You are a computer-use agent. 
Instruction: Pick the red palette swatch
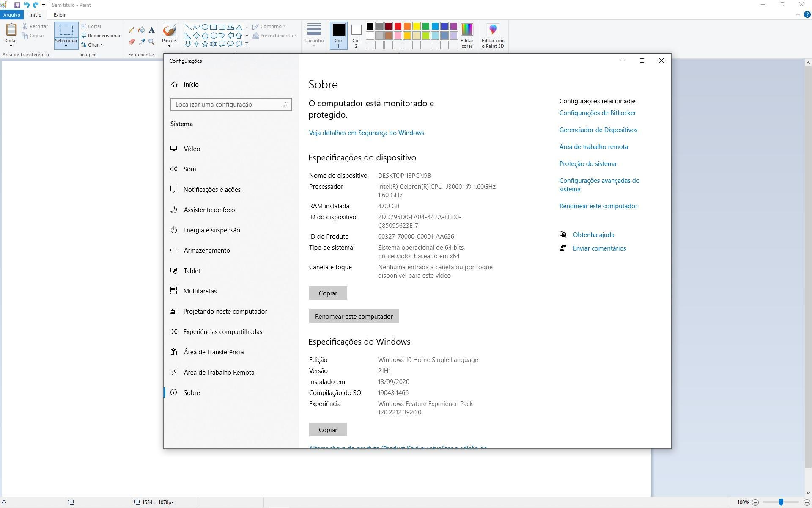398,26
